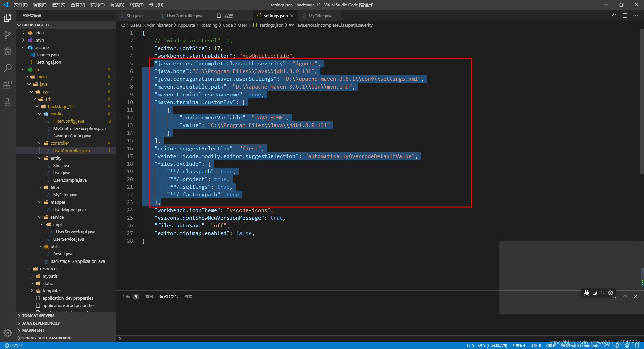Click the feedback smiley in status bar
The image size is (644, 349).
(x=627, y=346)
